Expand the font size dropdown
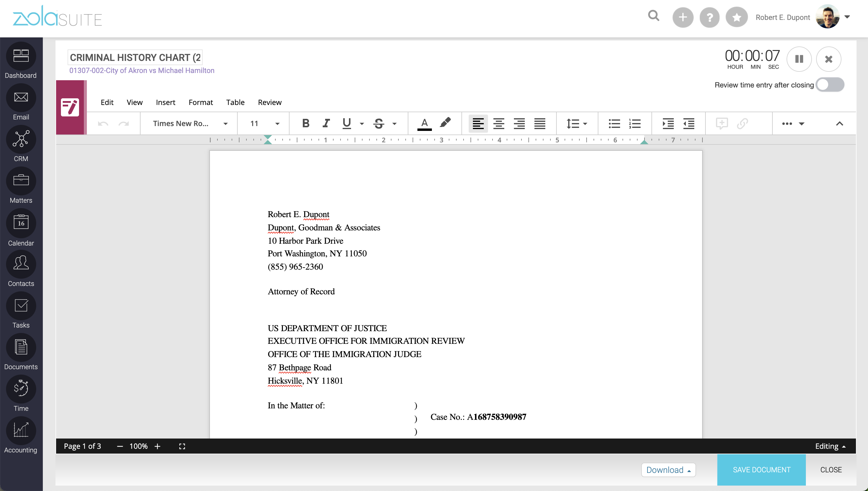Screen dimensions: 868x491 [x=277, y=123]
